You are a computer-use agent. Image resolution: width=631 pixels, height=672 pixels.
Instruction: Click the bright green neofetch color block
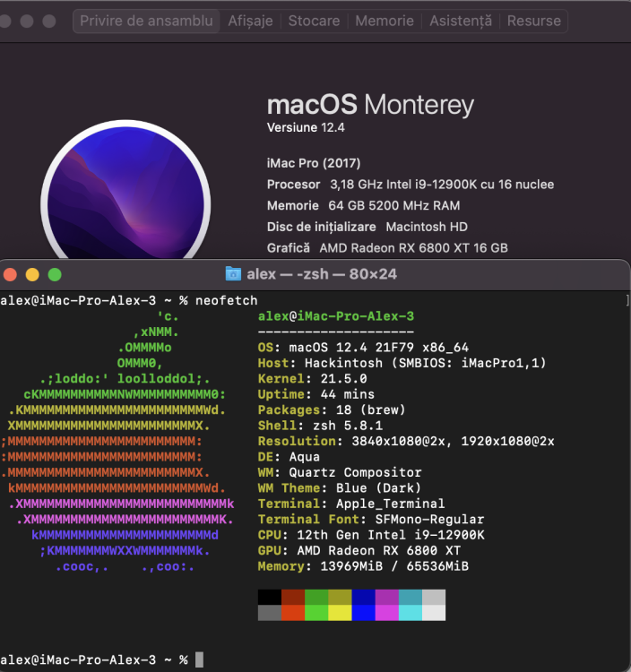point(316,613)
